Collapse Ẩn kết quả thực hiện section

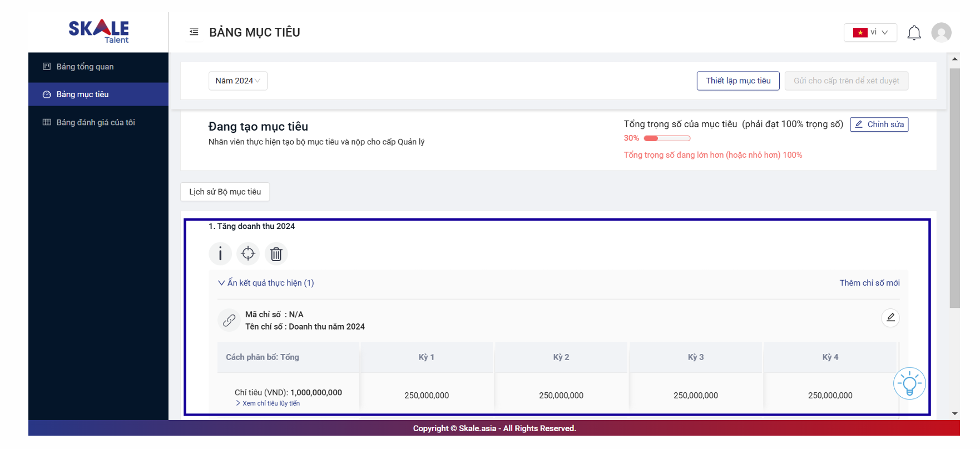tap(266, 283)
